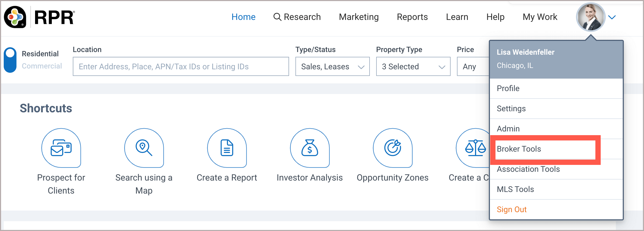
Task: Expand the Type/Status Sales, Leases dropdown
Action: [332, 66]
